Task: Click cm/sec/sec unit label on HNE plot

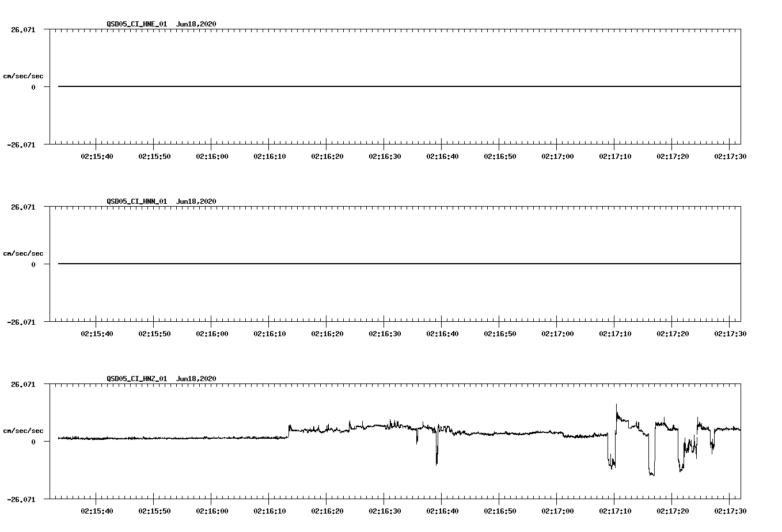Action: coord(23,76)
